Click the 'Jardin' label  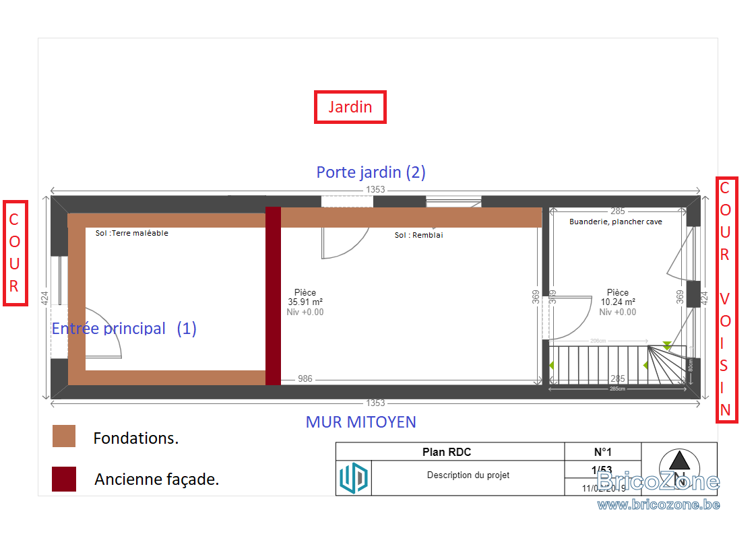click(350, 107)
